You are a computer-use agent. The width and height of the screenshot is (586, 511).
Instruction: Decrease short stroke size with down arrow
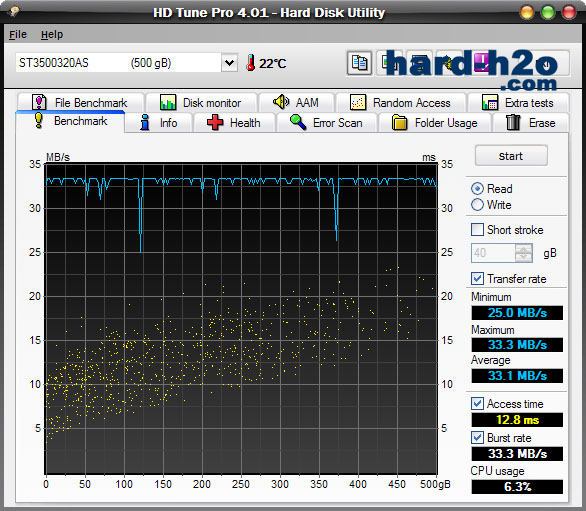point(524,258)
